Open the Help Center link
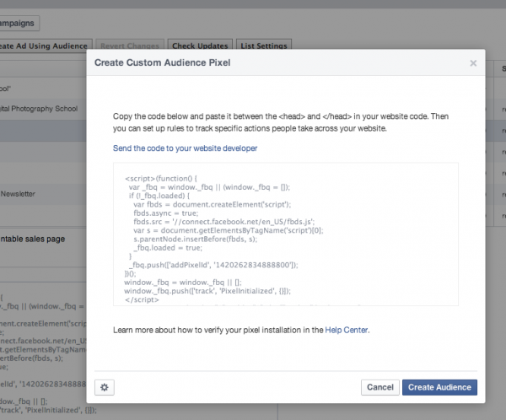The width and height of the screenshot is (506, 420). 347,330
